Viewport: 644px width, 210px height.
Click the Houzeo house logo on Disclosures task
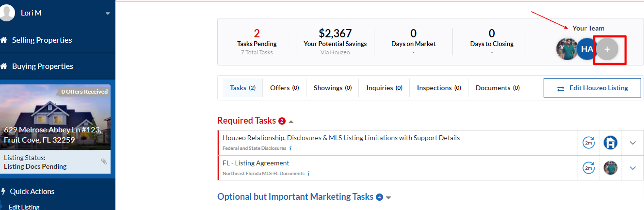611,143
